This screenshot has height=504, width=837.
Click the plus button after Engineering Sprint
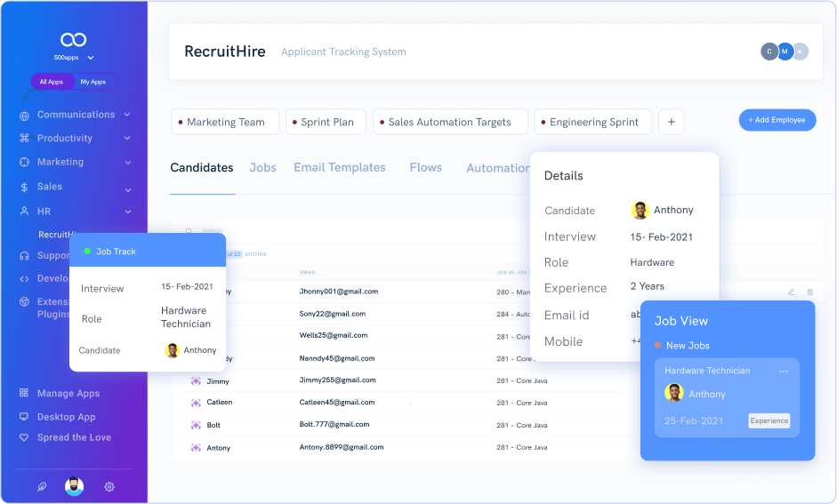coord(671,122)
